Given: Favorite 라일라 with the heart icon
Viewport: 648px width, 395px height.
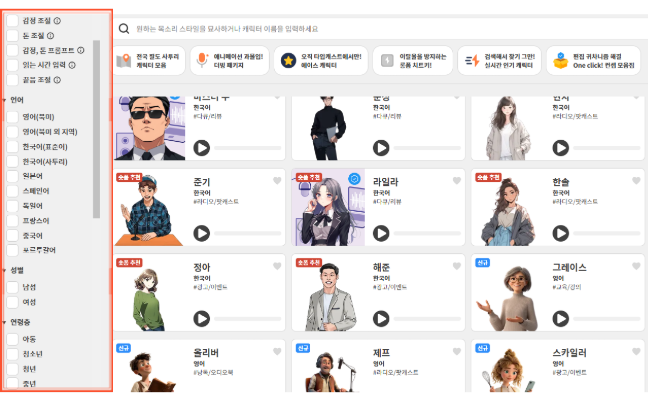Looking at the screenshot, I should 457,181.
